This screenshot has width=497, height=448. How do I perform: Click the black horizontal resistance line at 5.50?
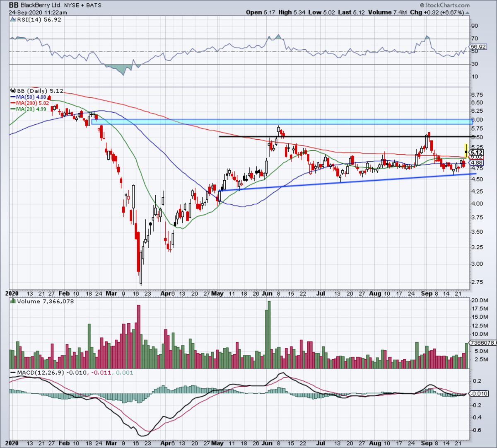(345, 136)
